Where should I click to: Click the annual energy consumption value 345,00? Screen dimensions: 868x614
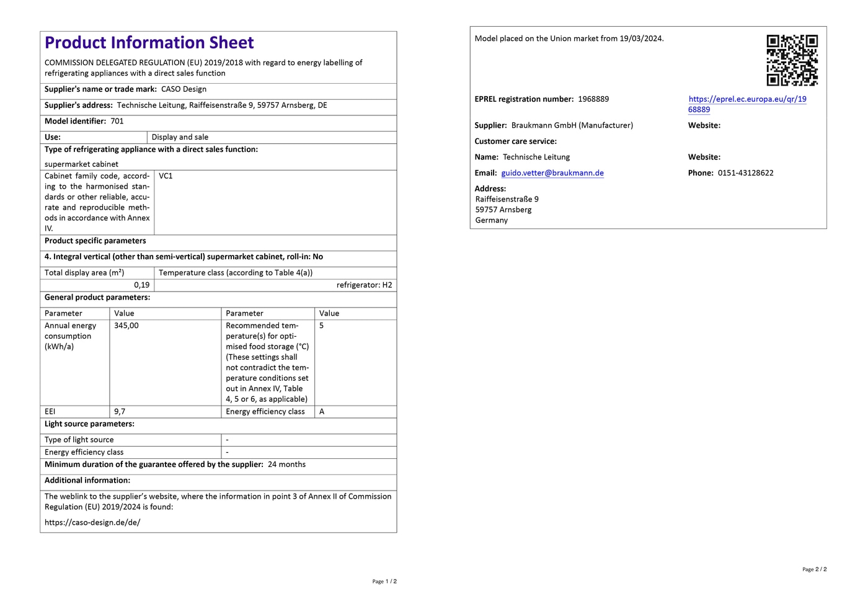pos(126,326)
